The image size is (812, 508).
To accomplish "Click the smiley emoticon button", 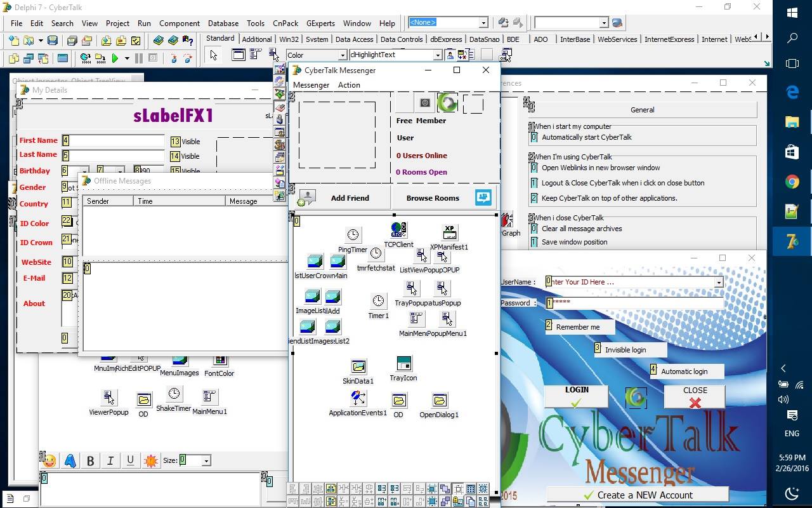I will [x=49, y=460].
